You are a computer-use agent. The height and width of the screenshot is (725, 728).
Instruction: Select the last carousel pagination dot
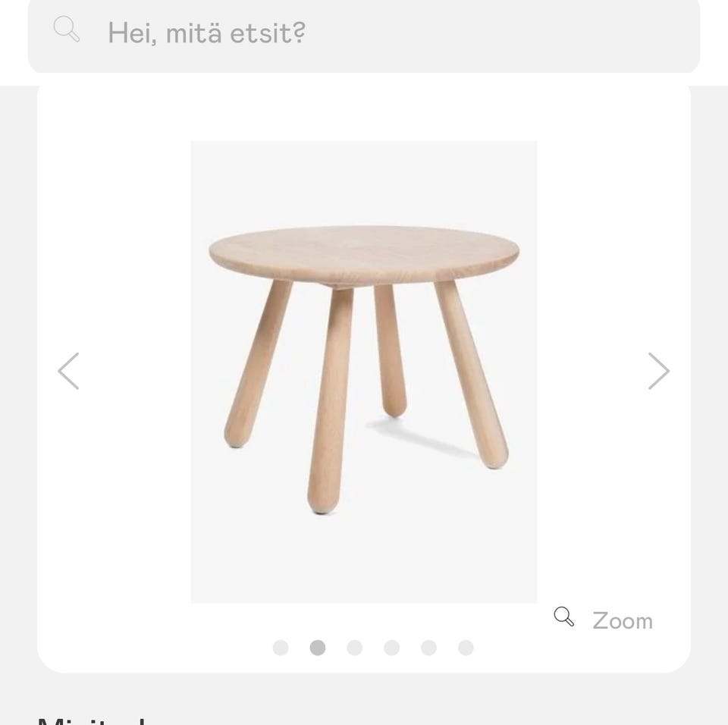[463, 648]
